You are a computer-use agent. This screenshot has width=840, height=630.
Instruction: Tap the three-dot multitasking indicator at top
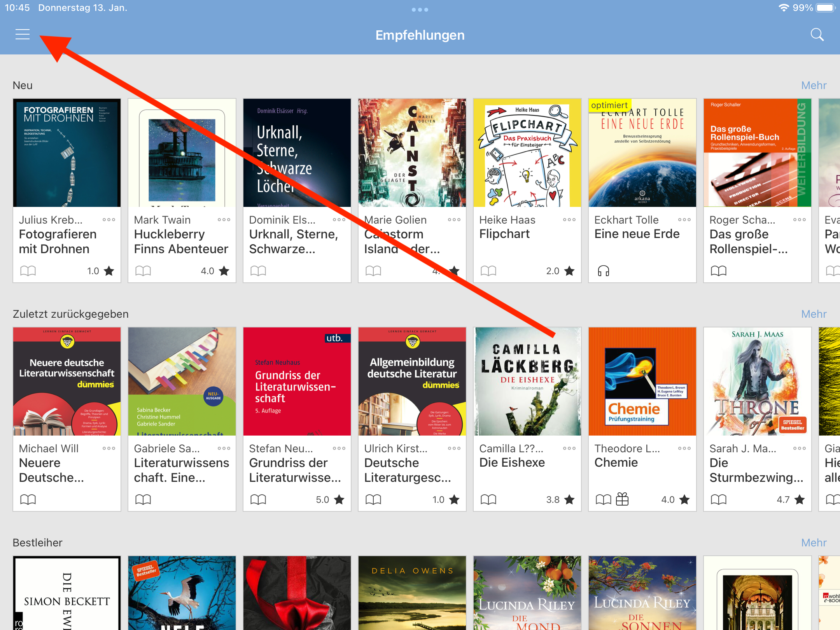click(420, 10)
